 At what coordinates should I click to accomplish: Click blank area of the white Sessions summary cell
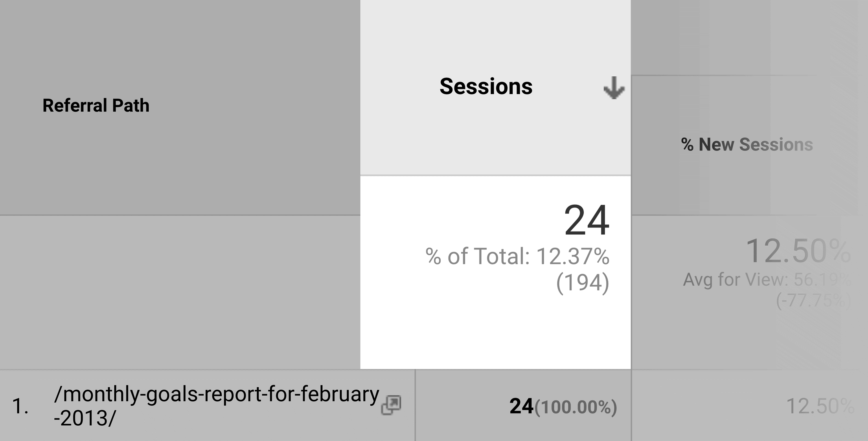(495, 334)
